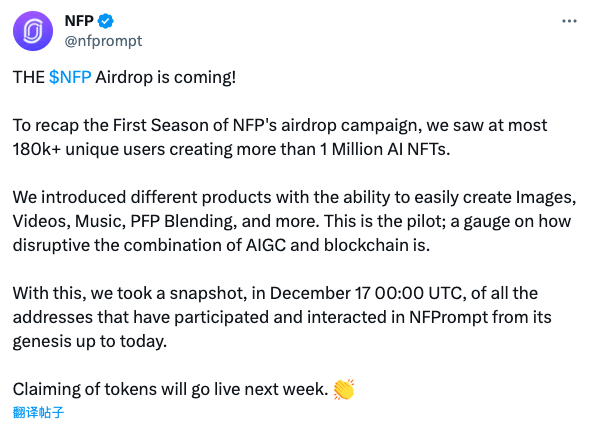Open the NFP purple profile avatar
This screenshot has height=430, width=592.
click(33, 31)
